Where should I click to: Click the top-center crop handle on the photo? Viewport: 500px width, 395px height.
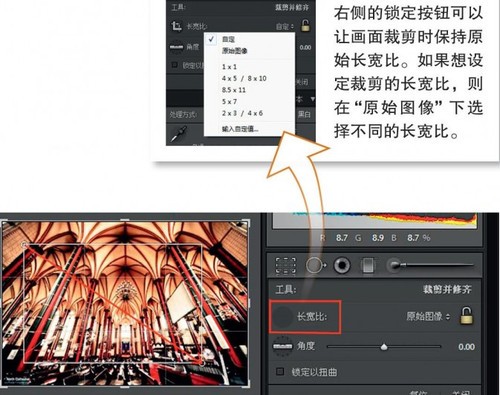pos(124,220)
